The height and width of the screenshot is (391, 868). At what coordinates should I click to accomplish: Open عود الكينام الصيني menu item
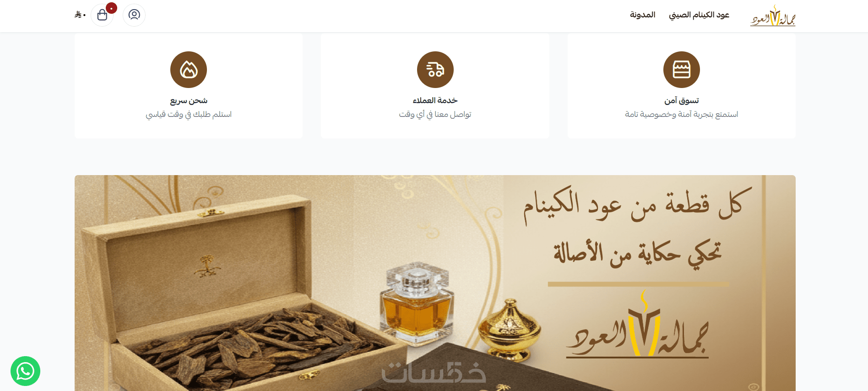point(699,15)
